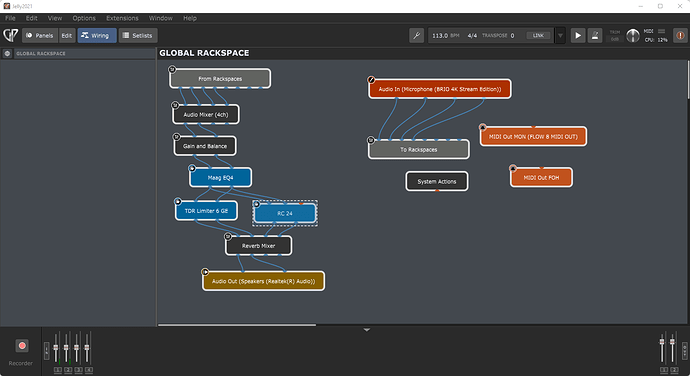Select the RC 24 reverb plugin block
The height and width of the screenshot is (376, 690).
point(285,213)
